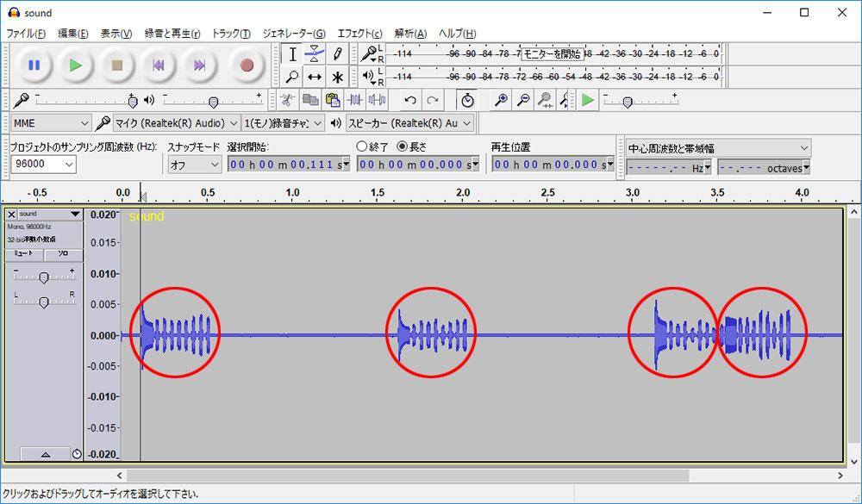862x504 pixels.
Task: Select the Envelope tool
Action: (x=315, y=54)
